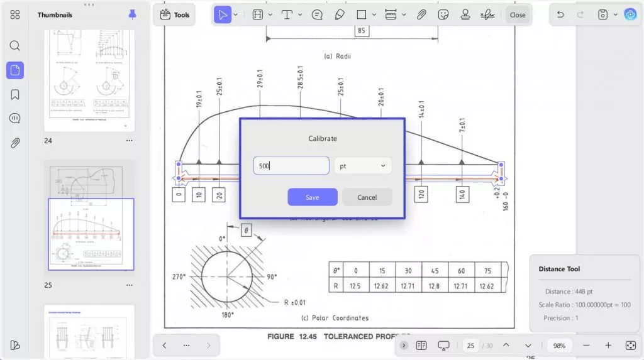Image resolution: width=644 pixels, height=360 pixels.
Task: Expand the shape tool dropdown arrow
Action: coord(374,15)
